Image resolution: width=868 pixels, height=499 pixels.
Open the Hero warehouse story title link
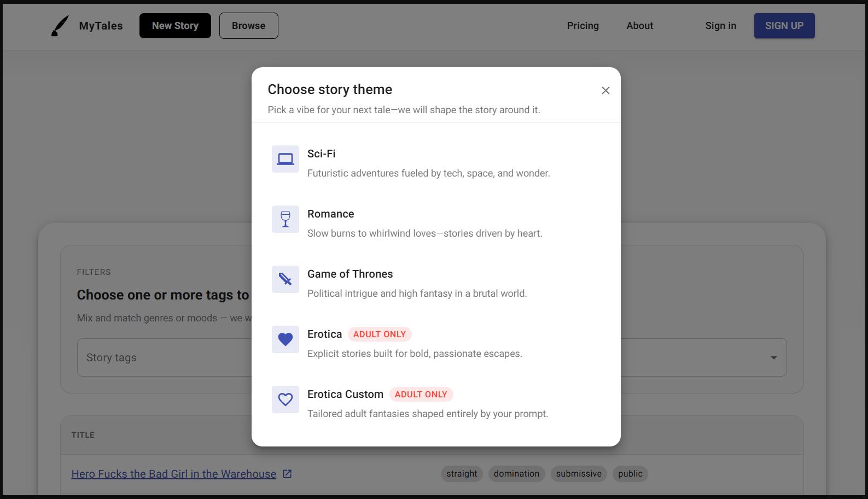pos(174,474)
